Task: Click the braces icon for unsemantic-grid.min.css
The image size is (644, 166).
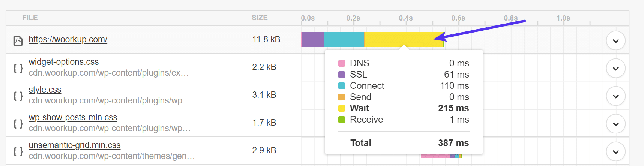Action: [x=18, y=151]
